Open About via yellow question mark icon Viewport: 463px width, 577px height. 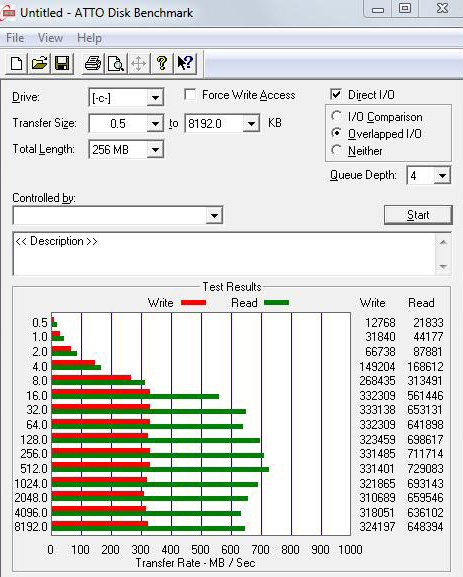[162, 64]
